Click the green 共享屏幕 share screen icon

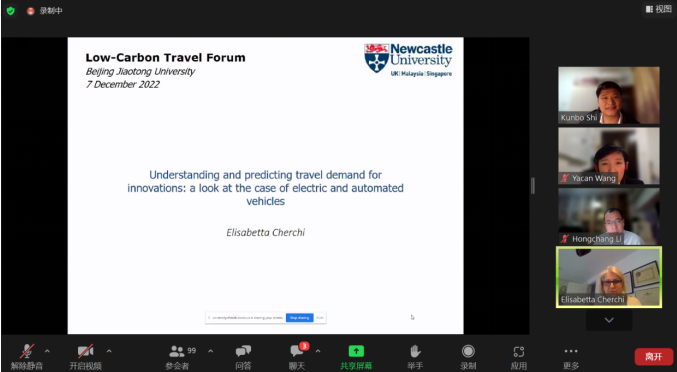pyautogui.click(x=356, y=351)
